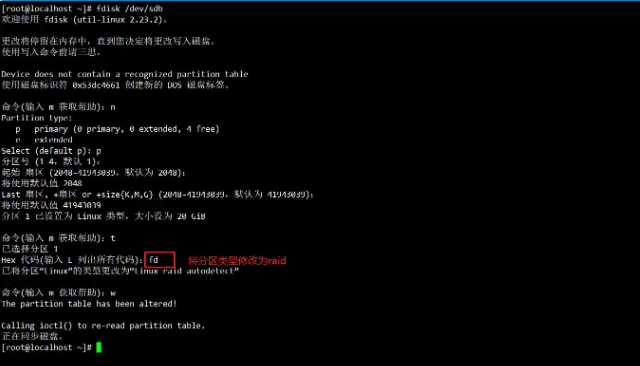This screenshot has height=366, width=640.
Task: Click the util-linux 2.23.2 welcome line
Action: point(84,19)
